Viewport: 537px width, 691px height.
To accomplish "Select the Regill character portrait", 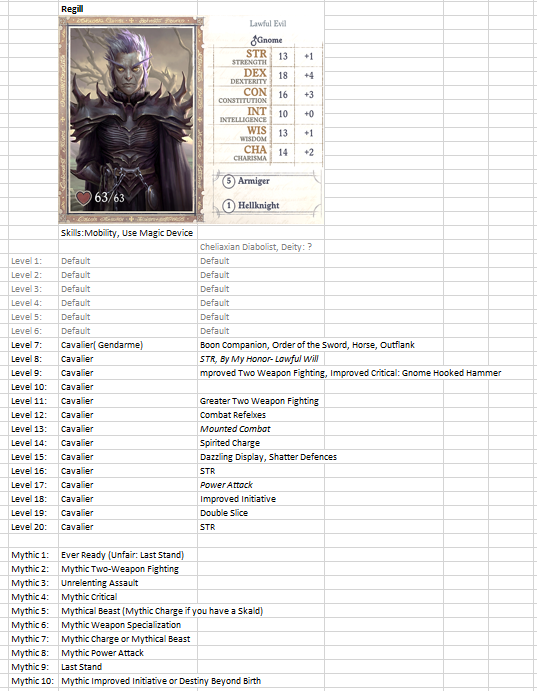I will 131,119.
